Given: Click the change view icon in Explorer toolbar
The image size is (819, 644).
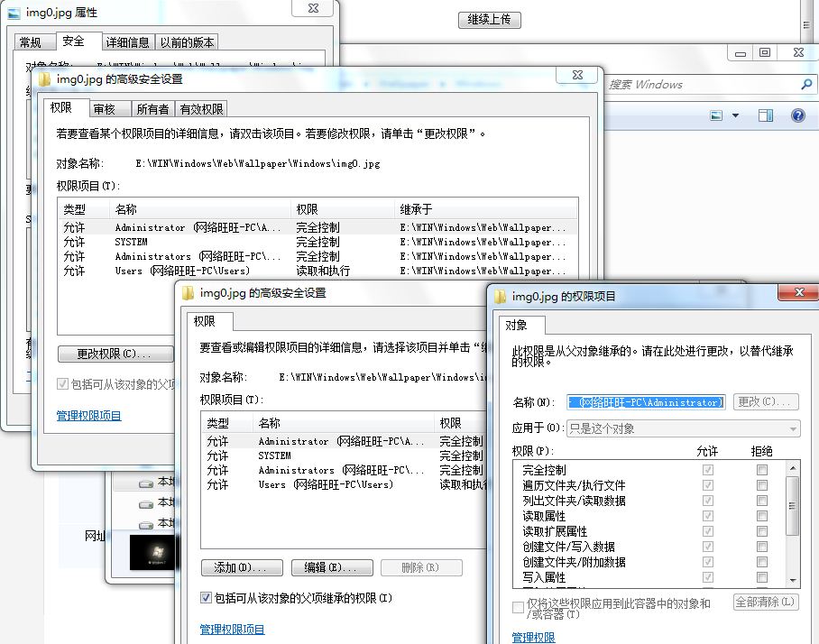Looking at the screenshot, I should click(x=716, y=115).
